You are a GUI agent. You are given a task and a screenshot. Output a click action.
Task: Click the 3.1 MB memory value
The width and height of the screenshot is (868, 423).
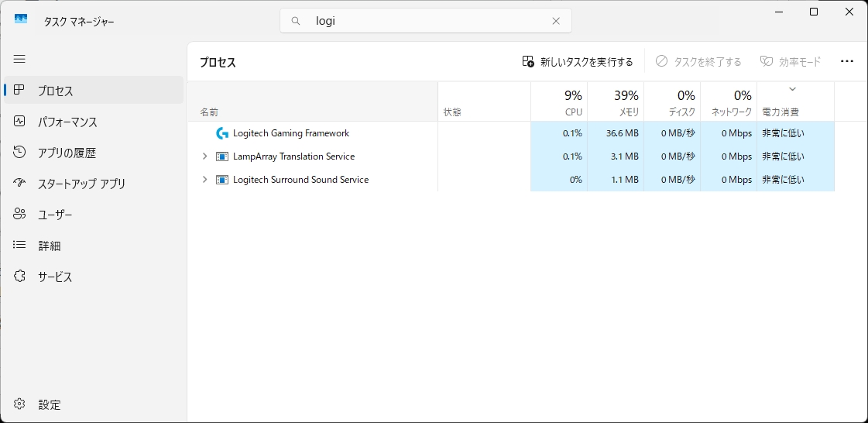[x=624, y=156]
